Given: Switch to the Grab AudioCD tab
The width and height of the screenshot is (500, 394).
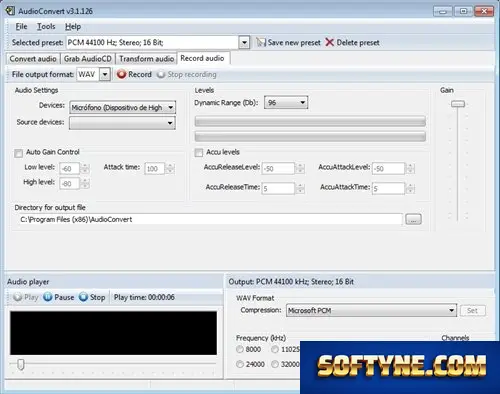Looking at the screenshot, I should (88, 59).
